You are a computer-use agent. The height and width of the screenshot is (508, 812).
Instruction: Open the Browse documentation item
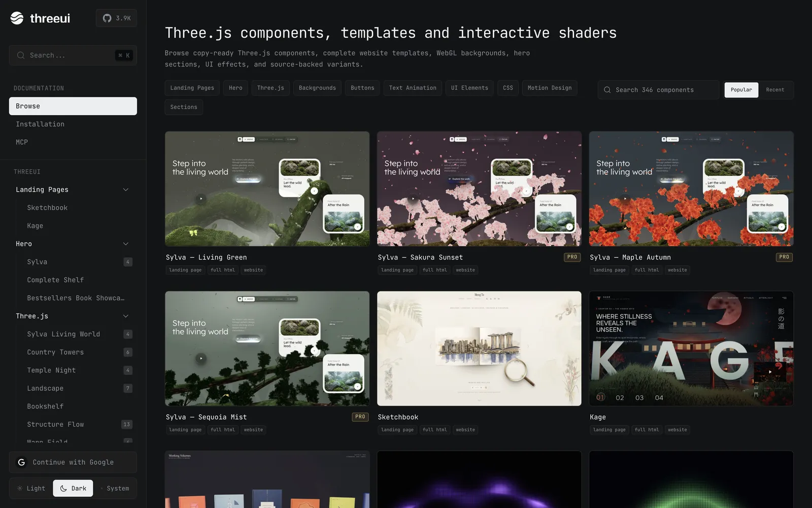[x=73, y=106]
